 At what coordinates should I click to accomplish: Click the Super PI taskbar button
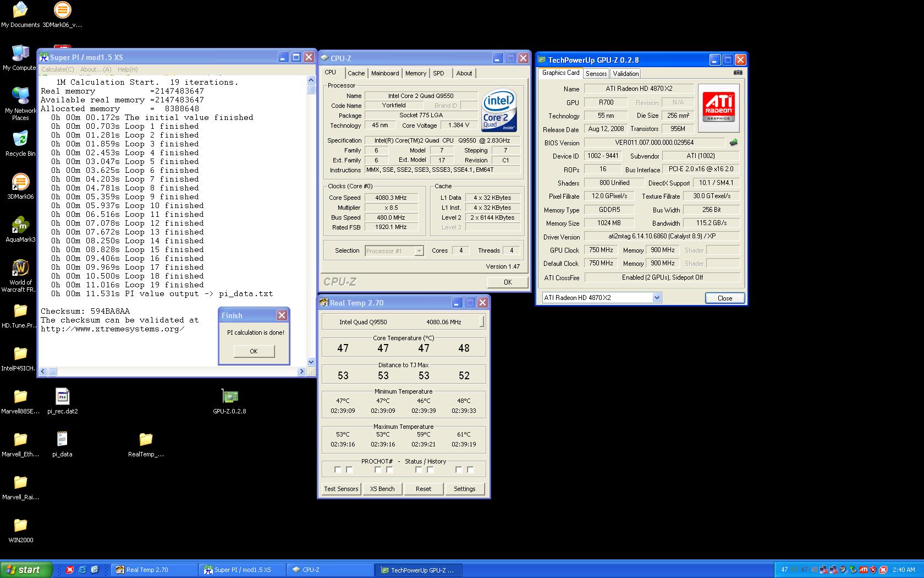(243, 570)
